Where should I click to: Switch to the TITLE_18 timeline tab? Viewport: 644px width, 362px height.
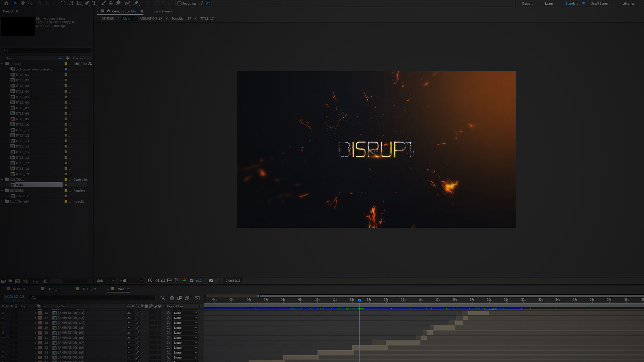pos(54,289)
